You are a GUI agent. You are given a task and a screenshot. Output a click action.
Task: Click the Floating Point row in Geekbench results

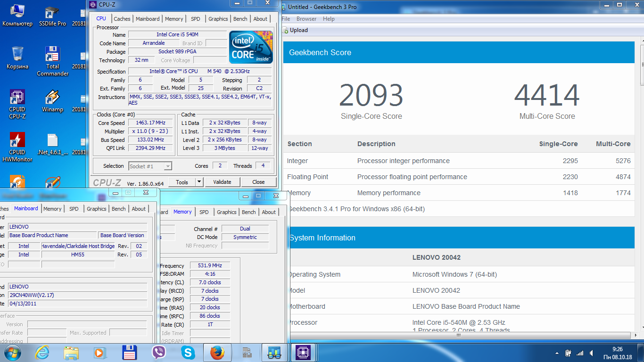click(x=459, y=177)
